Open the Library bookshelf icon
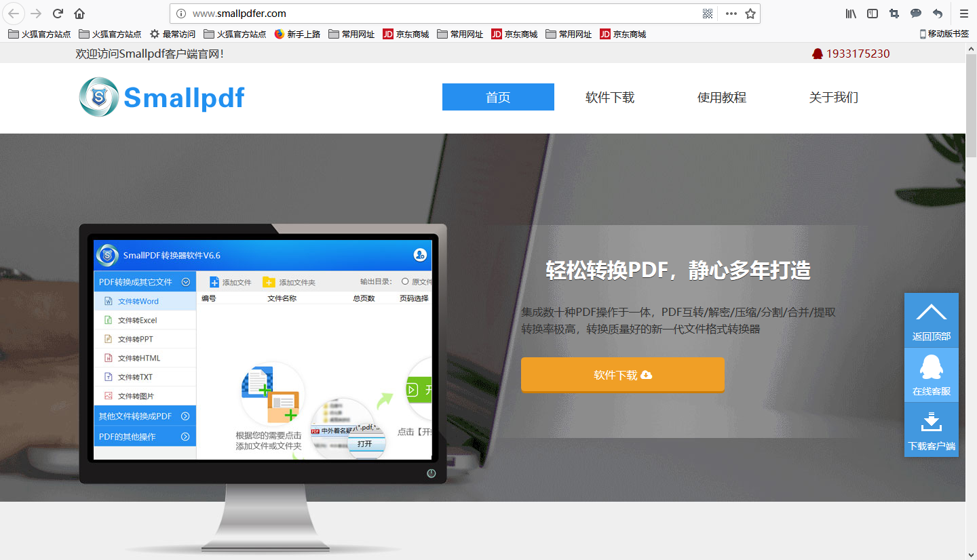The height and width of the screenshot is (560, 977). pos(851,14)
